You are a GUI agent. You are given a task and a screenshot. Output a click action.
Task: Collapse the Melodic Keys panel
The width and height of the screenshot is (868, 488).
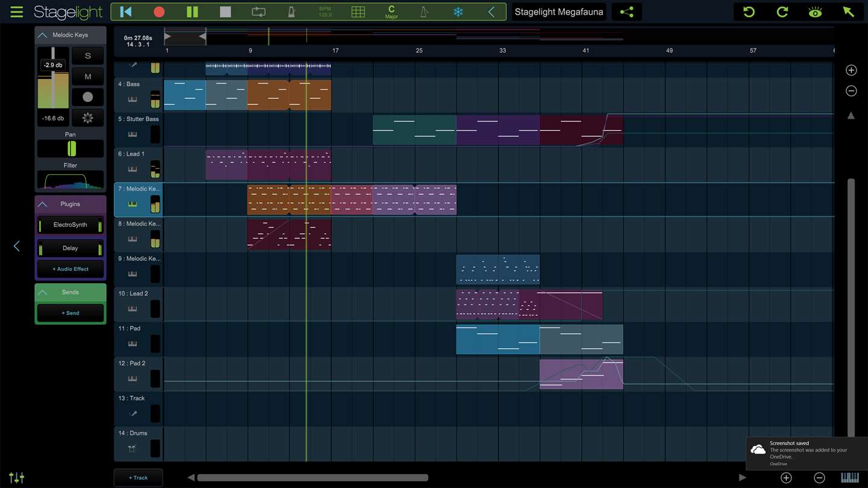[x=42, y=36]
